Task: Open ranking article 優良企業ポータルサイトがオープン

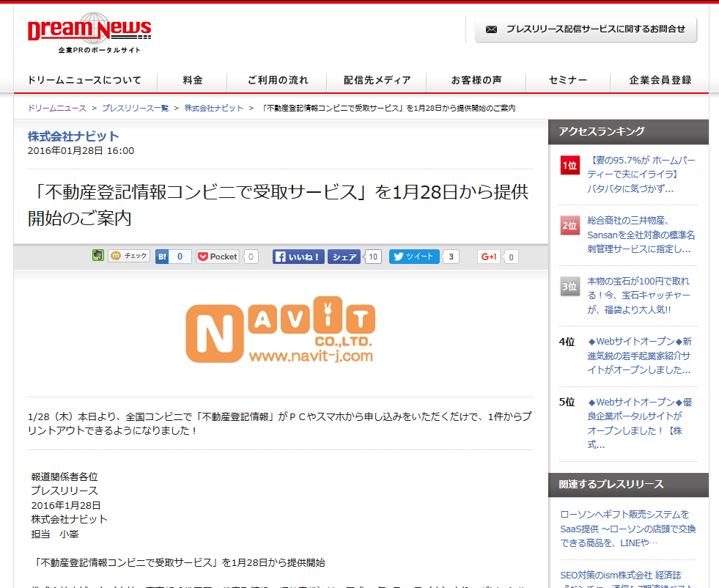Action: coord(640,423)
